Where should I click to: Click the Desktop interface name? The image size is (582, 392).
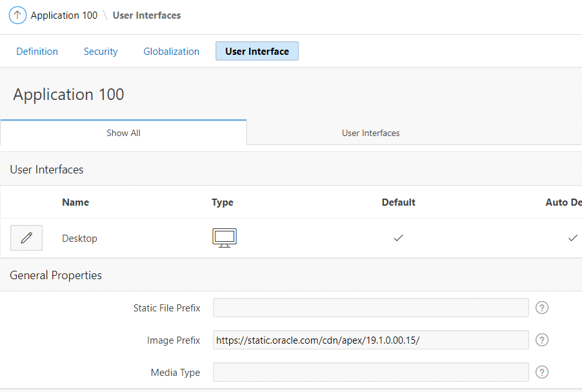point(79,239)
